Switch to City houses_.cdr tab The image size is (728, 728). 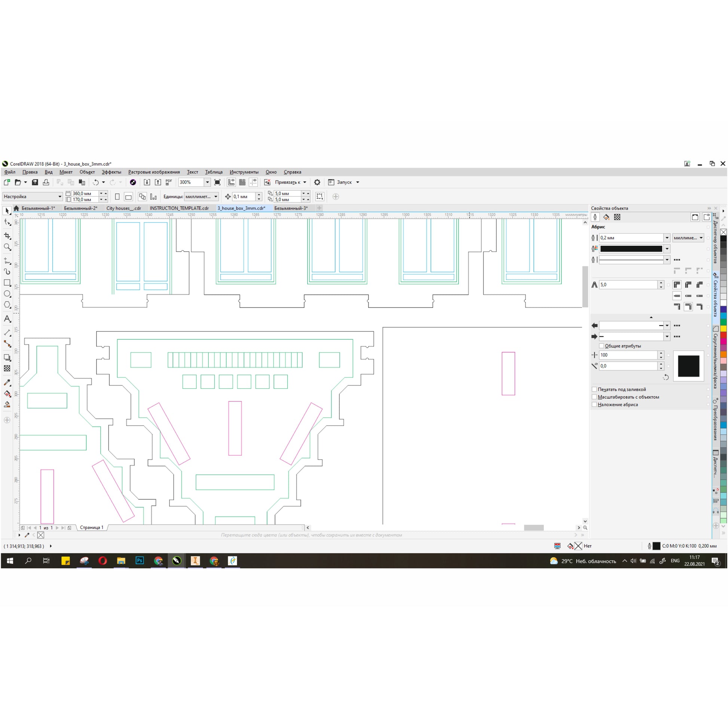tap(123, 208)
